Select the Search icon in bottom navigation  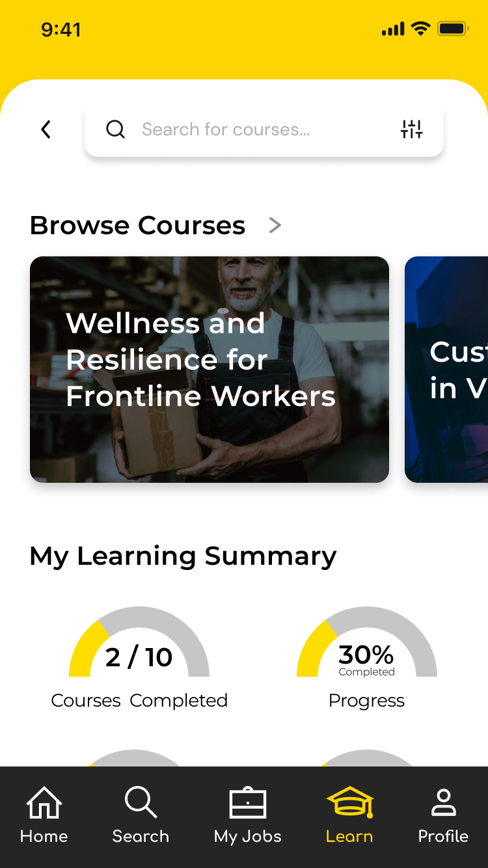[x=141, y=803]
